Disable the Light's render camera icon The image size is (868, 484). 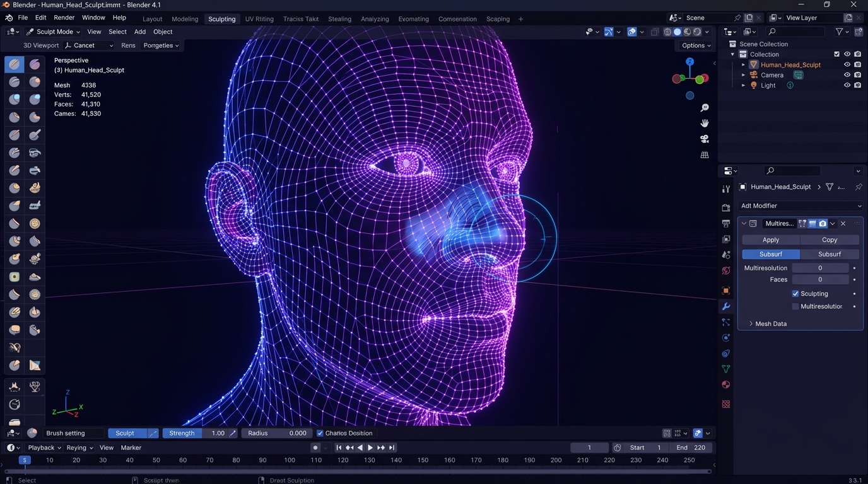pos(858,85)
